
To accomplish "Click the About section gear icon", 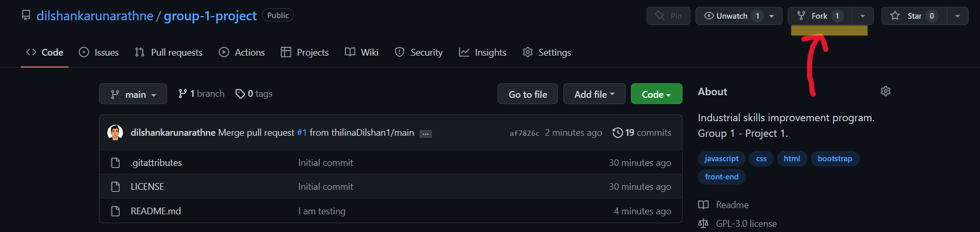I will [886, 91].
